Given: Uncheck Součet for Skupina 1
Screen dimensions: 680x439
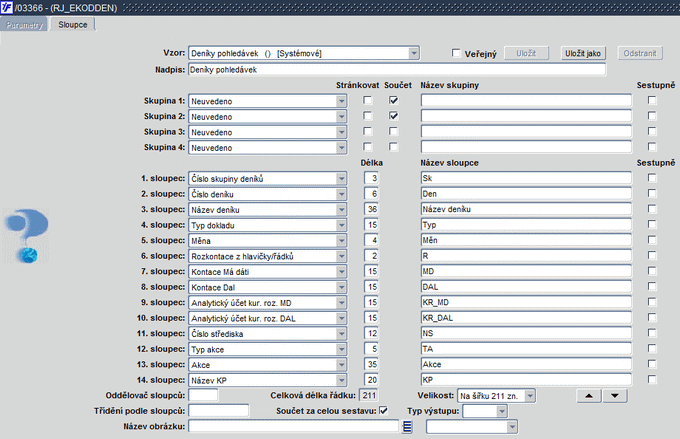Looking at the screenshot, I should coord(393,100).
